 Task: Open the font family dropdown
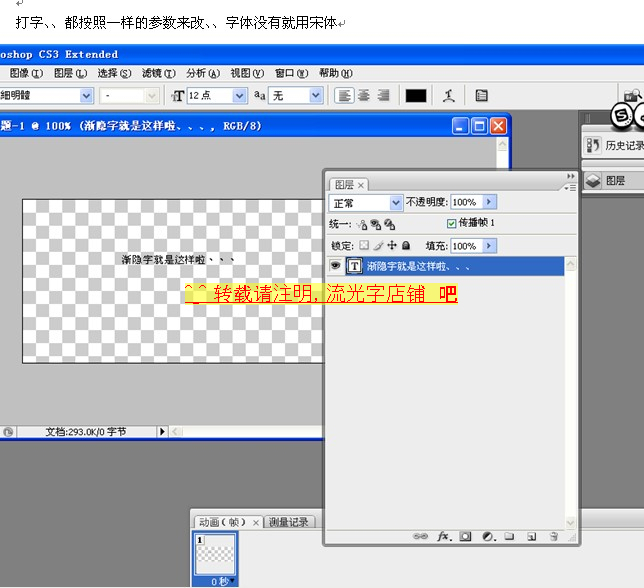pyautogui.click(x=86, y=96)
